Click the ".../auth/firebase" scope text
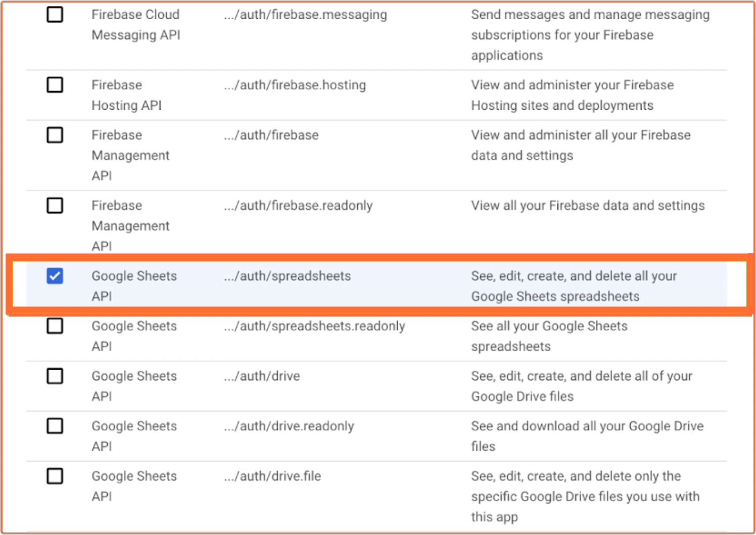The image size is (756, 535). 271,135
